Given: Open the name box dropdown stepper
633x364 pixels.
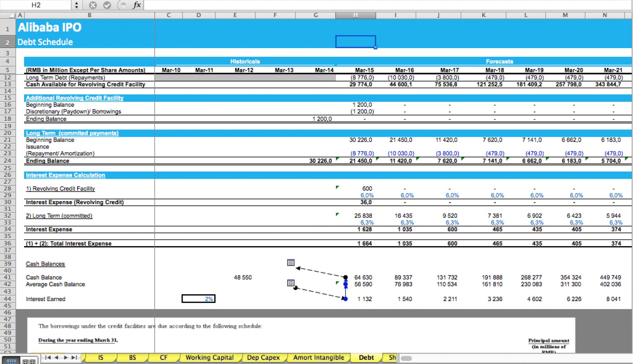Looking at the screenshot, I should click(76, 5).
